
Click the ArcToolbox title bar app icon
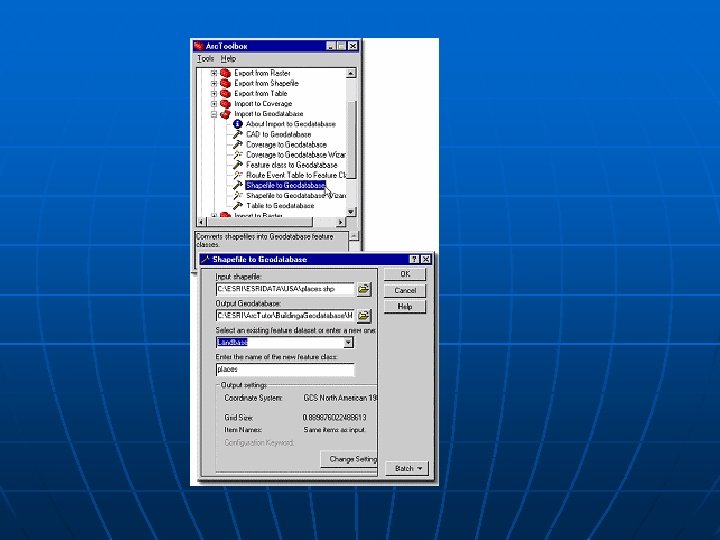199,46
